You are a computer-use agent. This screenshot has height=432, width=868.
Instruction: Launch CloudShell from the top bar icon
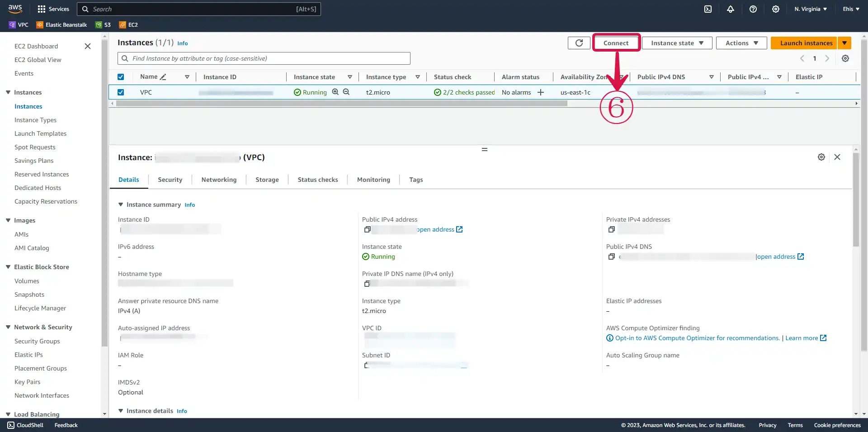click(x=708, y=9)
